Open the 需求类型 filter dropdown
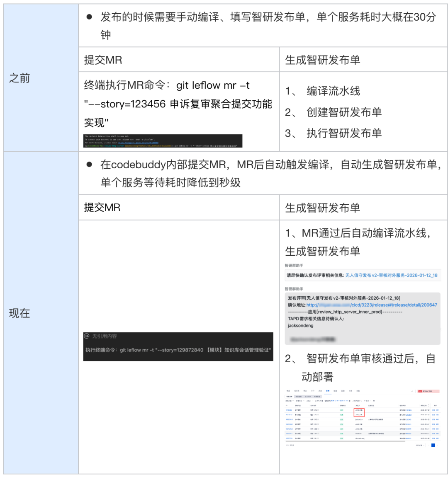This screenshot has height=477, width=448. point(289,401)
